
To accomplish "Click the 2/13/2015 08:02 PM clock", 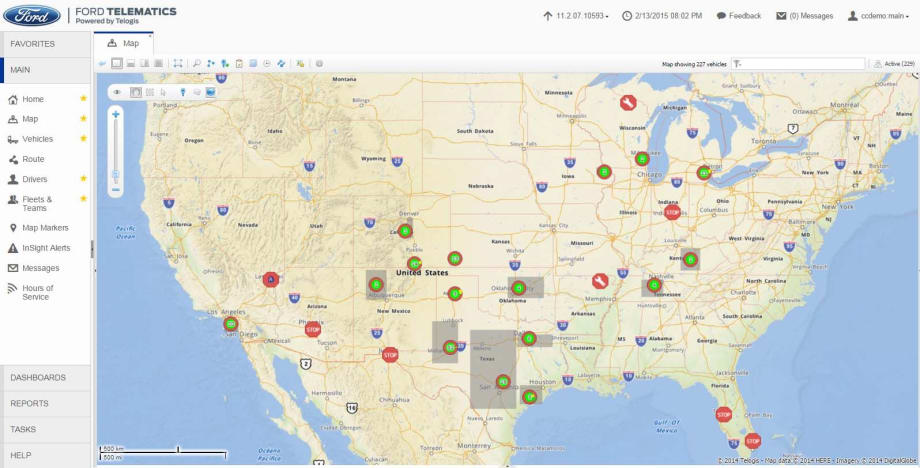I will (x=662, y=16).
